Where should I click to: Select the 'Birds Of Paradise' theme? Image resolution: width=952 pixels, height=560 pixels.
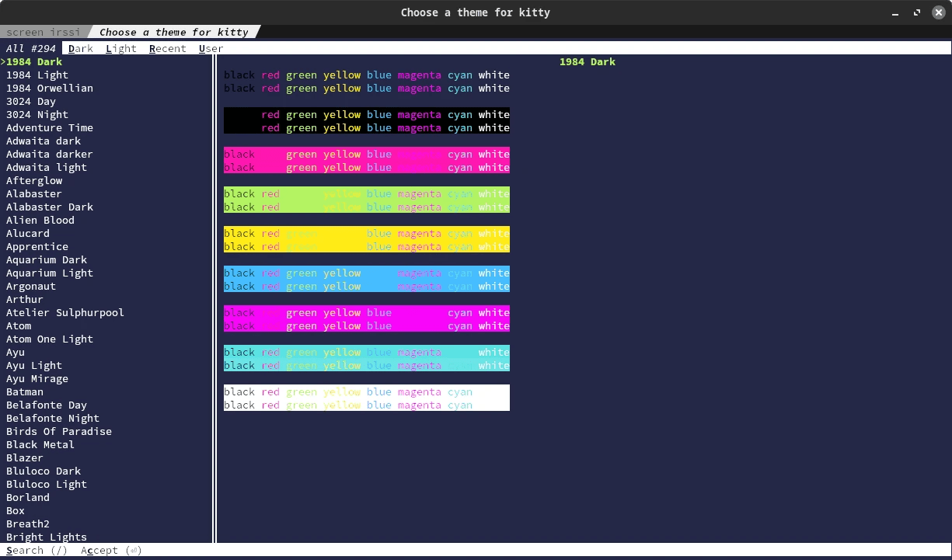tap(59, 431)
